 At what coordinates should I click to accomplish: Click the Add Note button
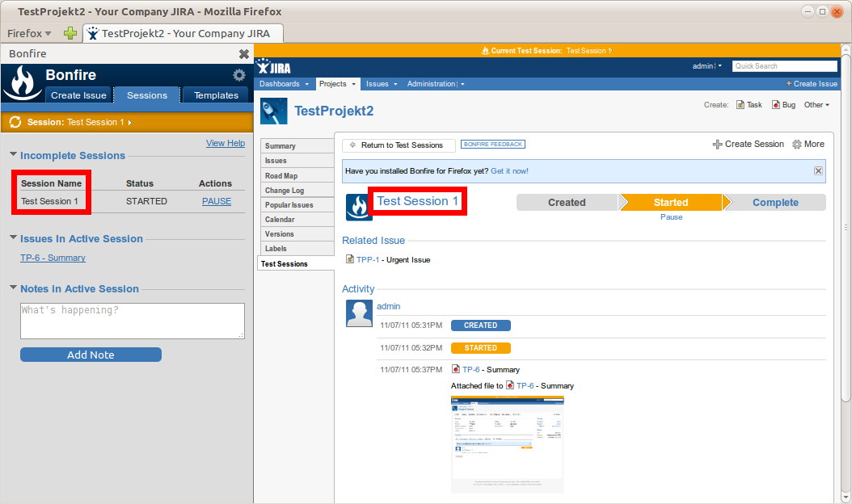(91, 355)
